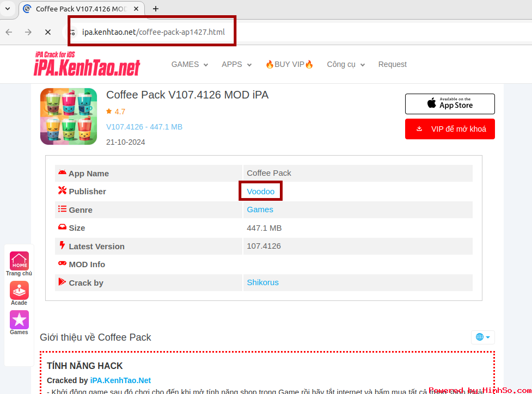Expand the APPS menu
The image size is (532, 394).
(x=236, y=64)
